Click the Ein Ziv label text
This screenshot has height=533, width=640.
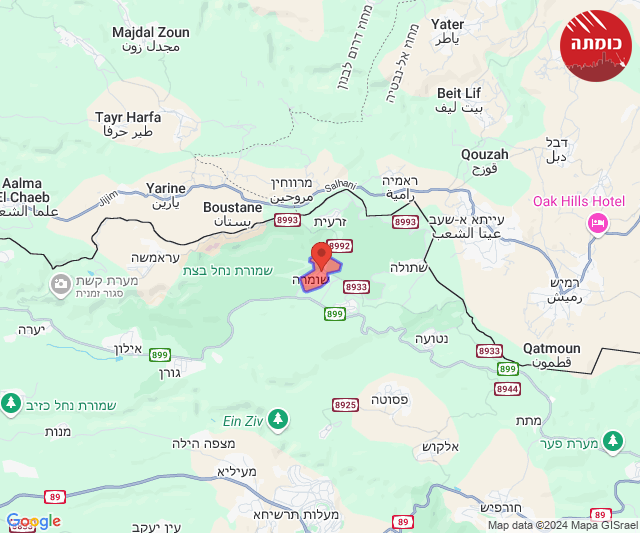click(x=243, y=421)
